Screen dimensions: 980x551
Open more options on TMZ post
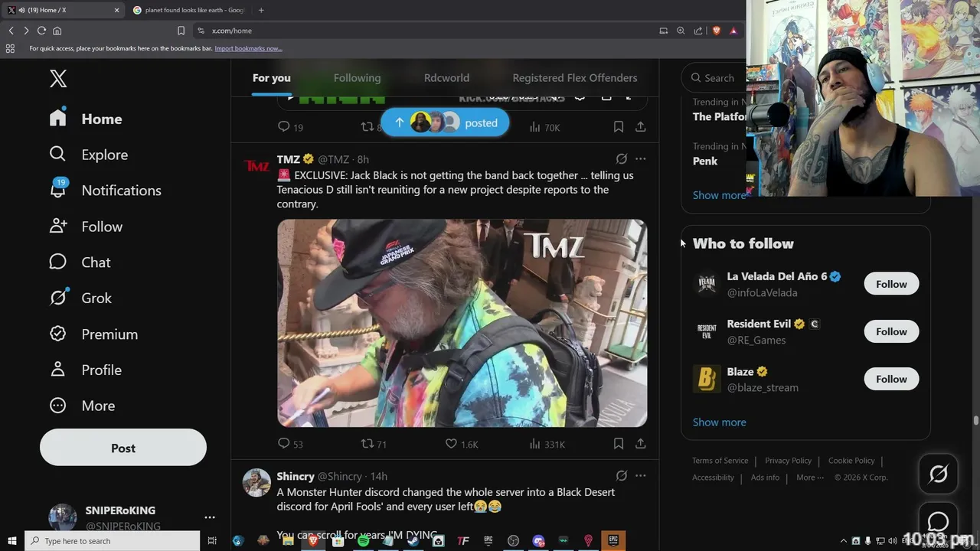pos(641,159)
